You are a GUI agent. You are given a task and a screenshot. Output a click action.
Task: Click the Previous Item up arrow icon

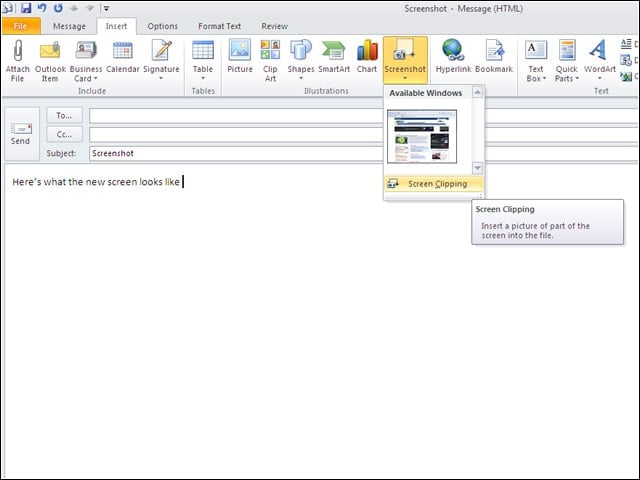coord(74,8)
